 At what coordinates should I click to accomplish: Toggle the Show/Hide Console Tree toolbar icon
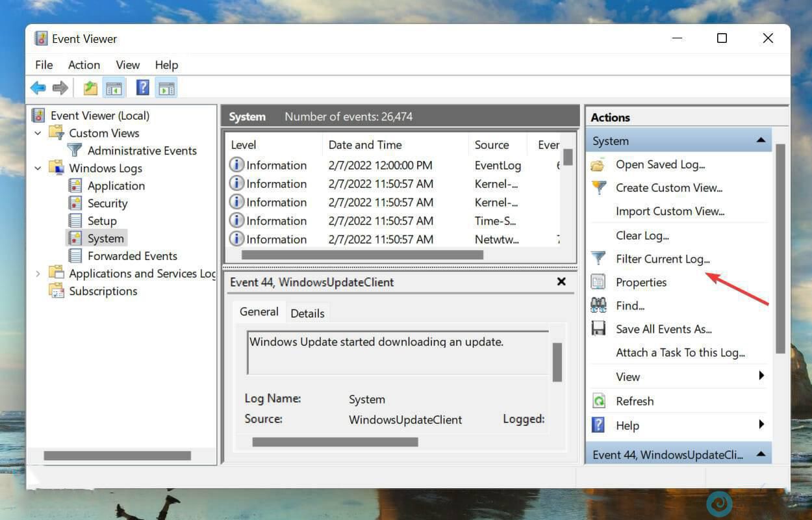[x=114, y=88]
